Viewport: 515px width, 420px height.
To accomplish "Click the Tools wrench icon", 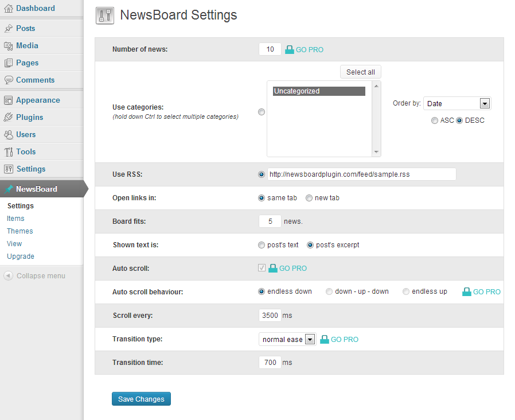I will pyautogui.click(x=8, y=152).
